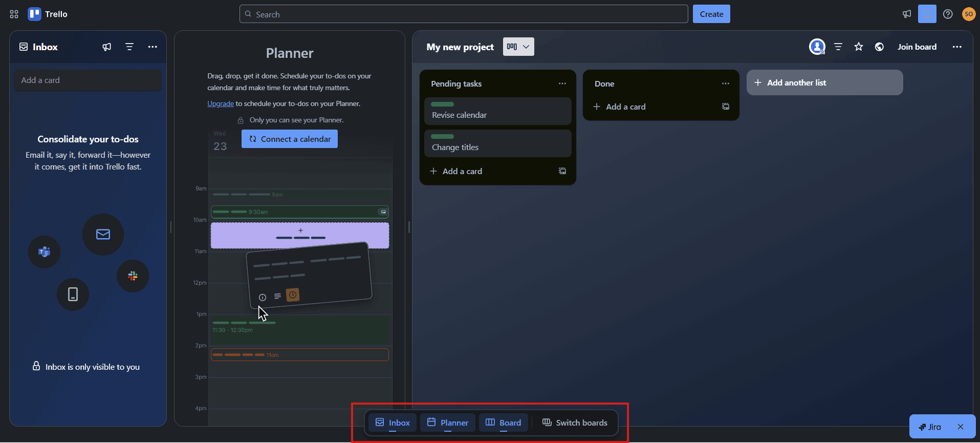Click the Trello logo home link
Screen dimensions: 980x443
(48, 14)
